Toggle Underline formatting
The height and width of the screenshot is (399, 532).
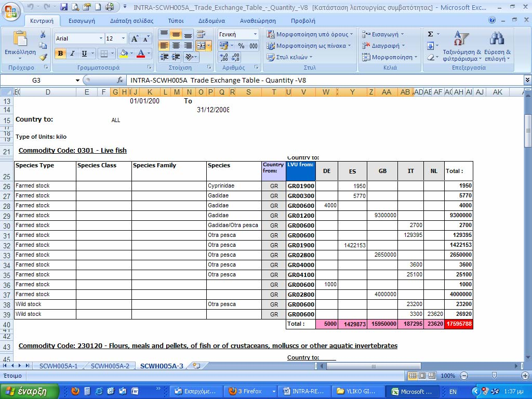(84, 54)
